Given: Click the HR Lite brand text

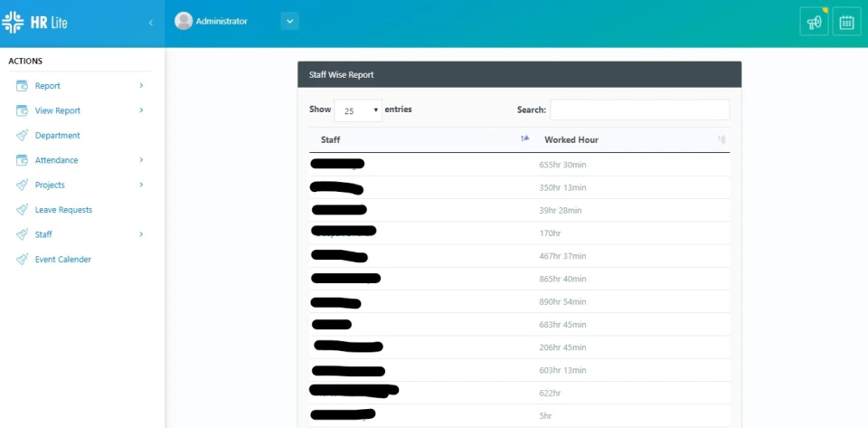Looking at the screenshot, I should tap(49, 23).
